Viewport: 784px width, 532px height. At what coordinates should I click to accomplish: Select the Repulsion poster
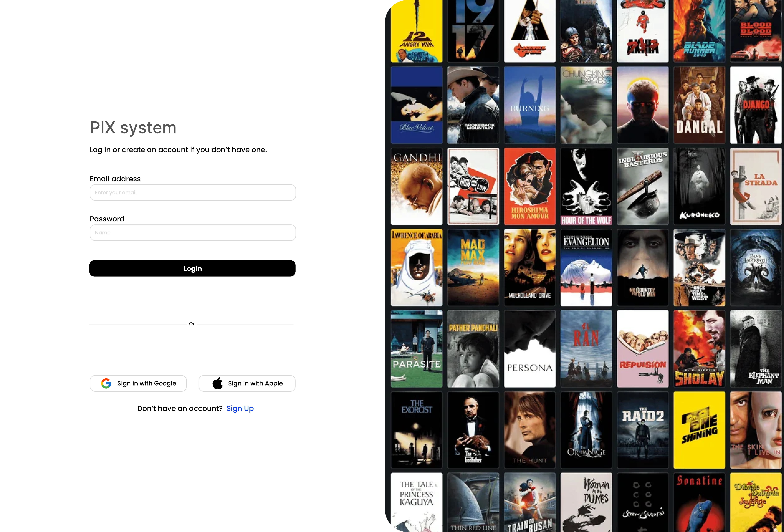[x=643, y=349]
